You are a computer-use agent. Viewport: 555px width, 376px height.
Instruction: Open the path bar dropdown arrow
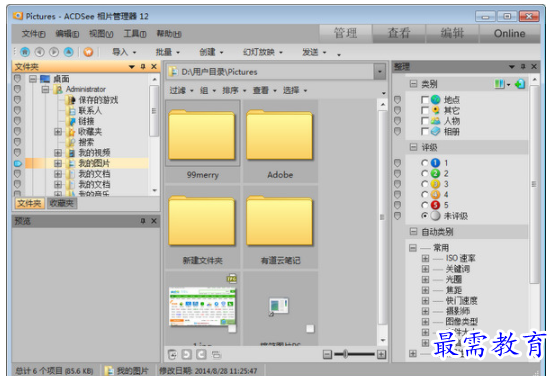380,72
